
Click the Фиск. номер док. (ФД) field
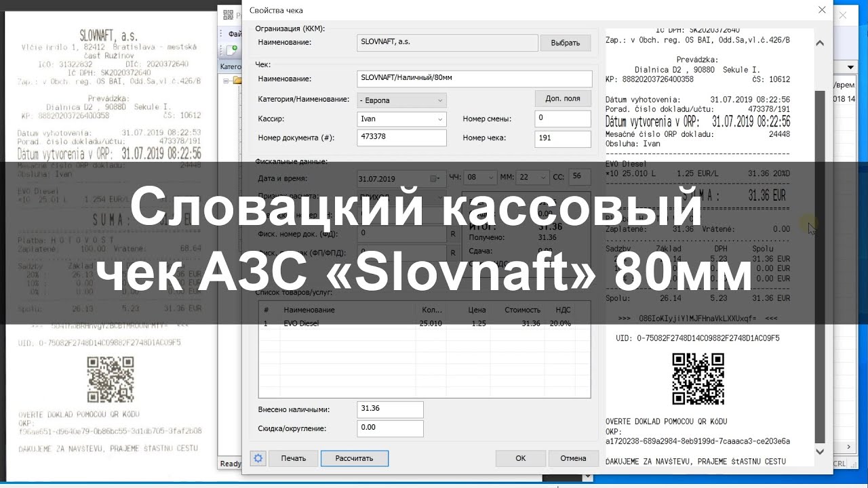tap(401, 234)
